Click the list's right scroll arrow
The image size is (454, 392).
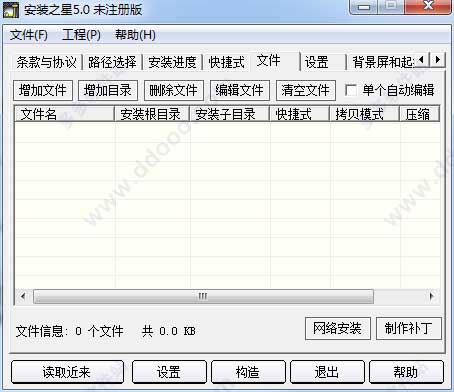pos(432,296)
